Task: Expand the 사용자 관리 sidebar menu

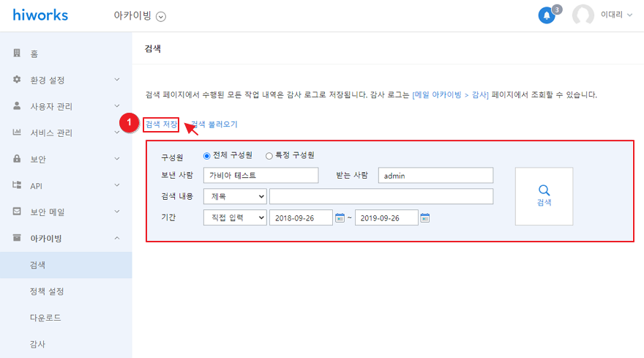Action: pos(66,106)
